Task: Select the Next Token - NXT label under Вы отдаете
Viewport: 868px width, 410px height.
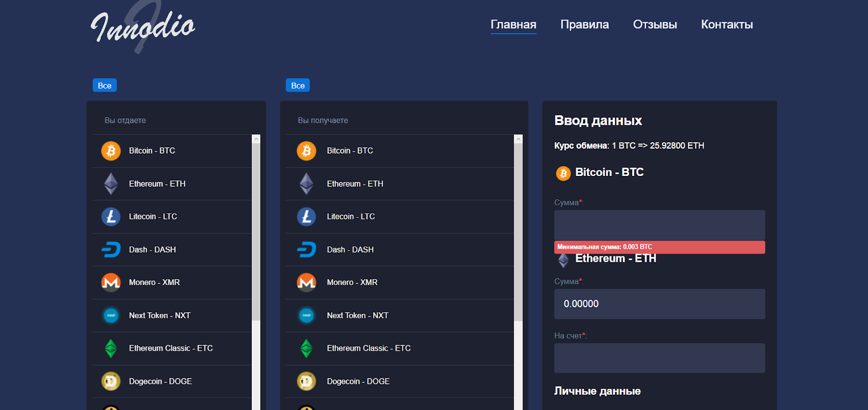Action: [x=159, y=316]
